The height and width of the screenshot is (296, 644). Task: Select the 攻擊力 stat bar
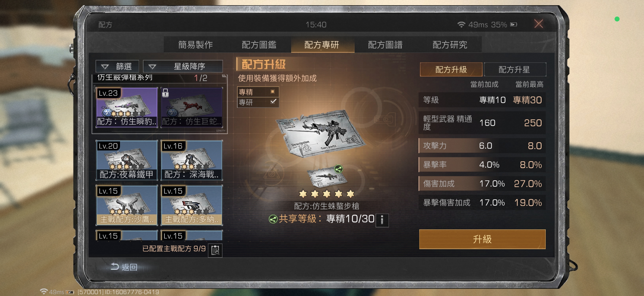tap(482, 146)
